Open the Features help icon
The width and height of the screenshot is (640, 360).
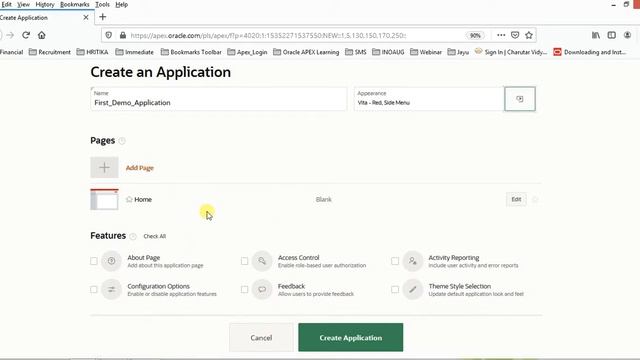tap(133, 236)
